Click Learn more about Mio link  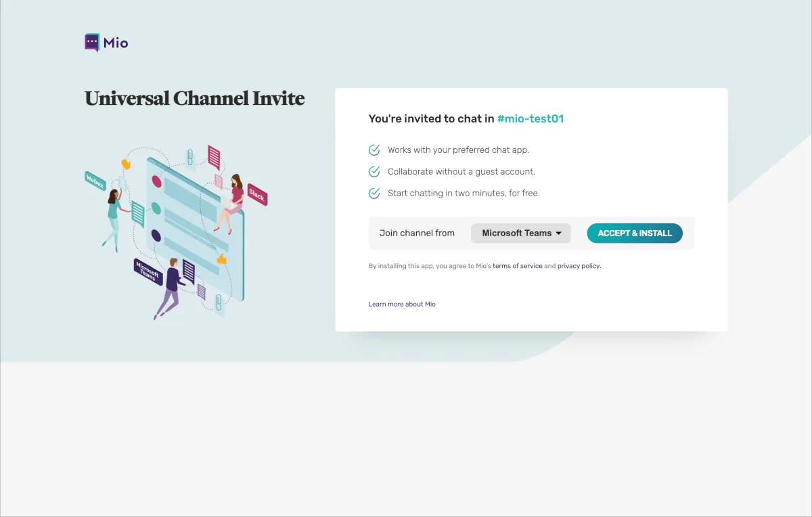tap(402, 305)
